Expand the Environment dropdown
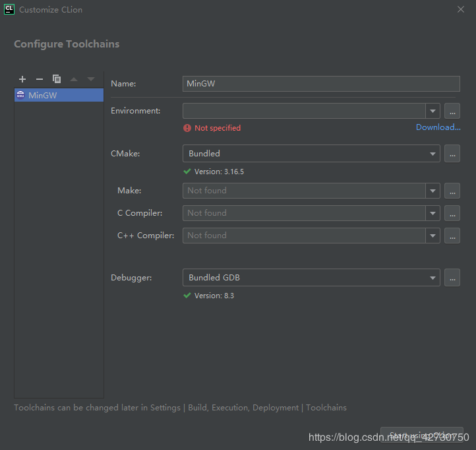476x450 pixels. pos(432,111)
